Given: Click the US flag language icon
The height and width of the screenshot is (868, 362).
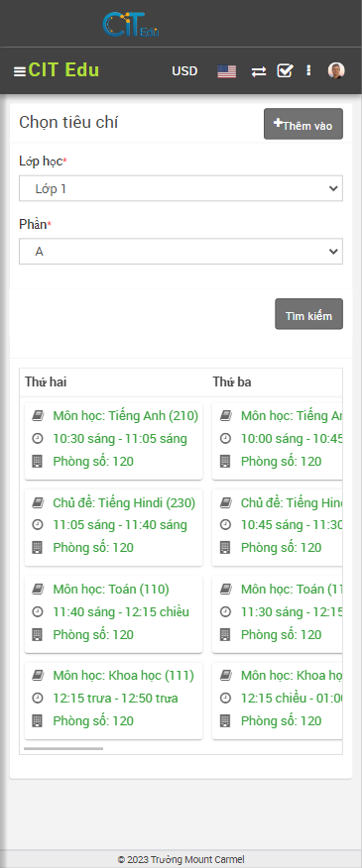Looking at the screenshot, I should (227, 71).
